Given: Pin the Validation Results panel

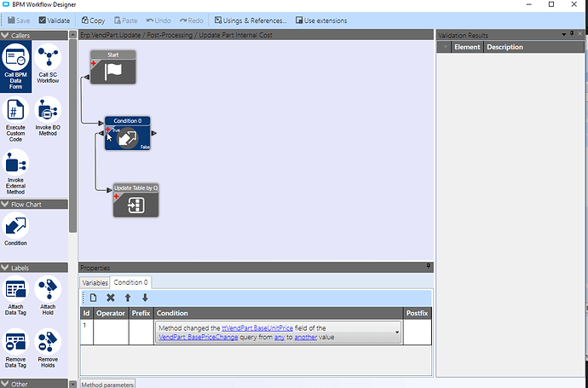Looking at the screenshot, I should coord(572,34).
